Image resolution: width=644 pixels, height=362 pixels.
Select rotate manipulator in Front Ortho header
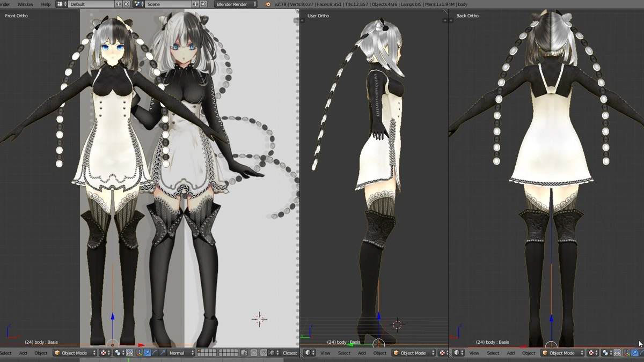click(155, 353)
